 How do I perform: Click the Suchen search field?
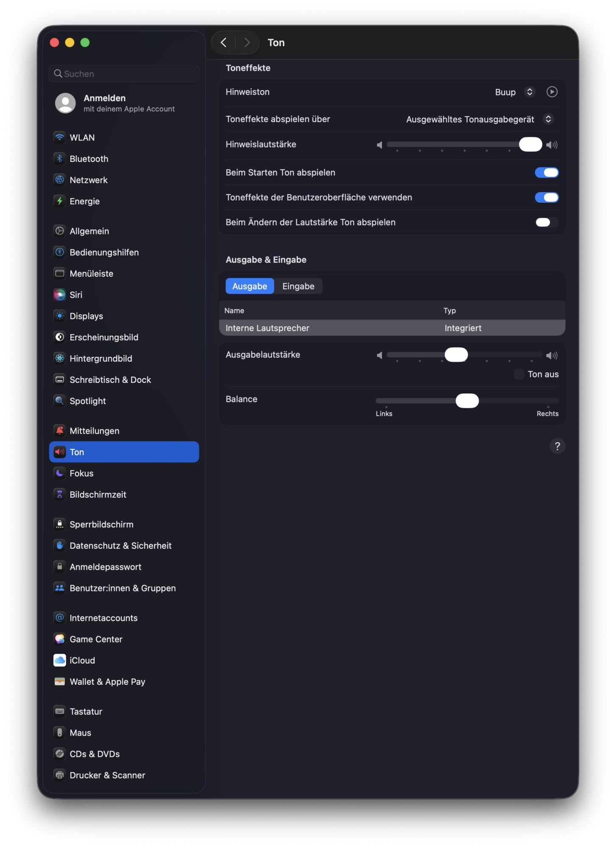[x=124, y=74]
